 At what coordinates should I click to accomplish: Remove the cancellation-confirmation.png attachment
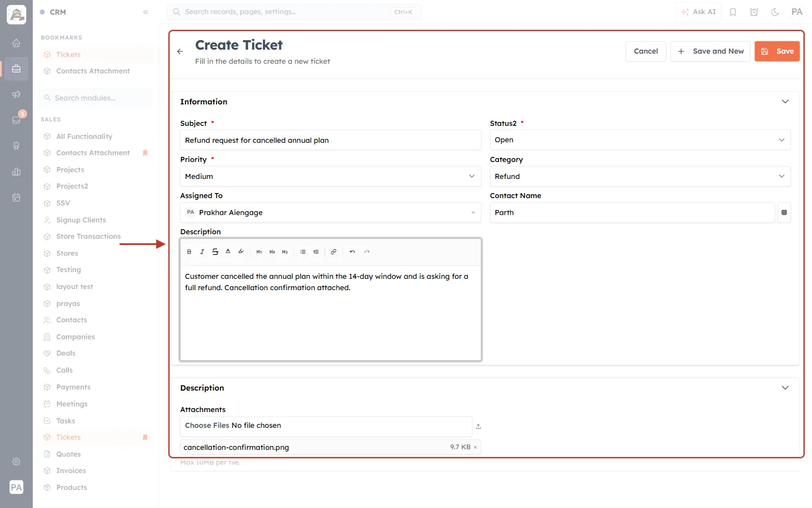tap(475, 447)
